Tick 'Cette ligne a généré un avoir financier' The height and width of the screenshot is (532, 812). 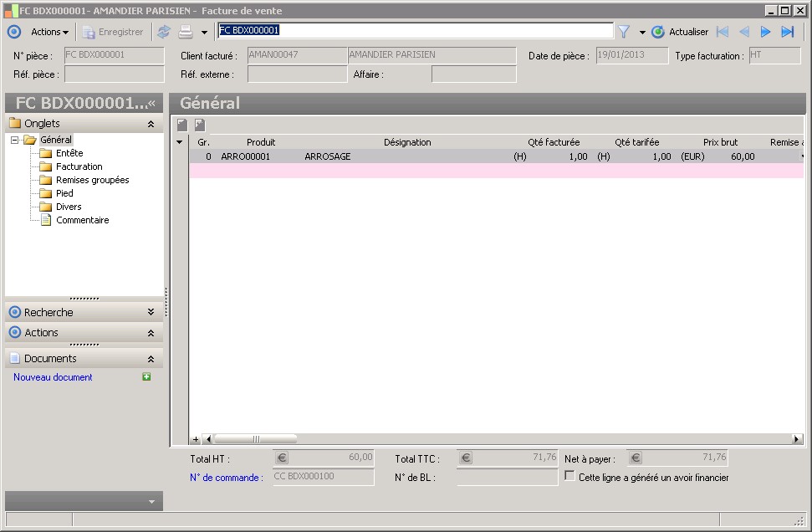570,477
